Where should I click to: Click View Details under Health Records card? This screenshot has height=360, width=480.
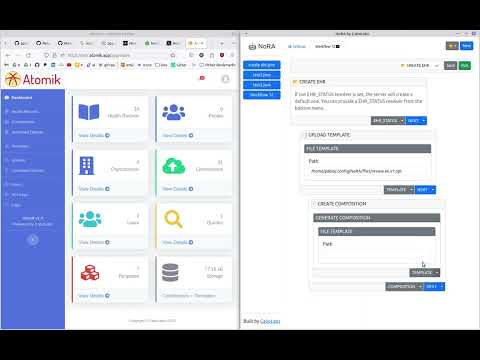[x=94, y=135]
